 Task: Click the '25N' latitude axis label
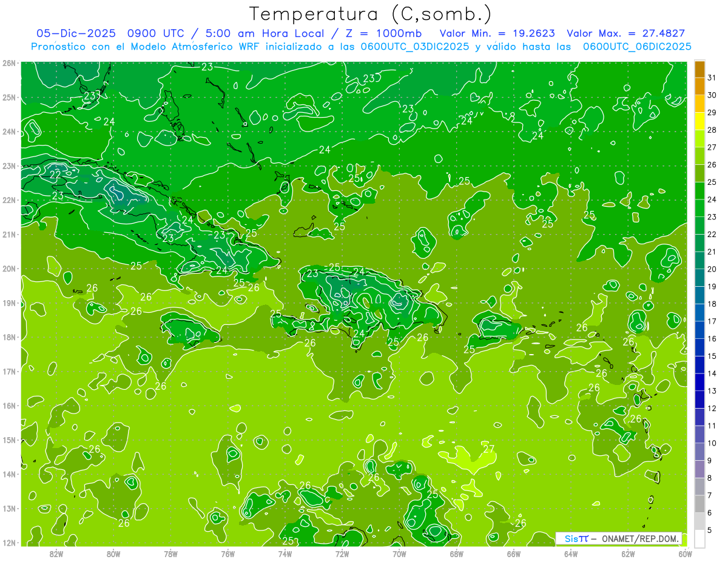(8, 98)
